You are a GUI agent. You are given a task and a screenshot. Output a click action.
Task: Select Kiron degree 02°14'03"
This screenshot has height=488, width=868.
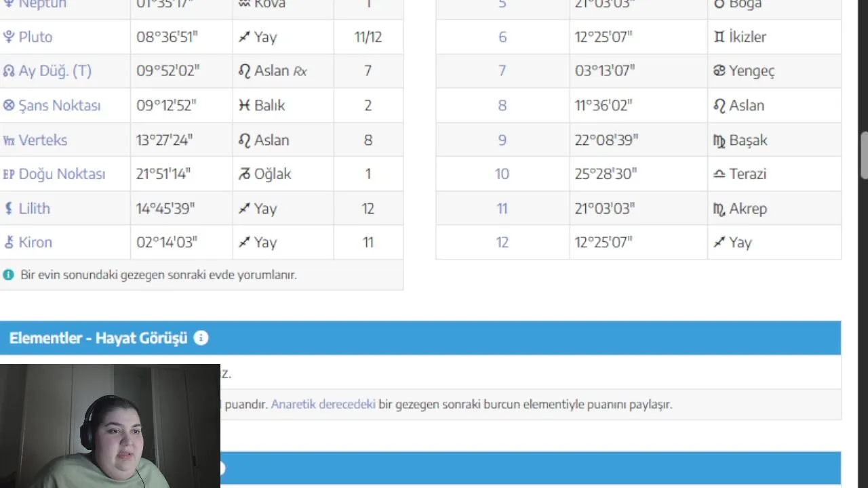click(x=166, y=242)
